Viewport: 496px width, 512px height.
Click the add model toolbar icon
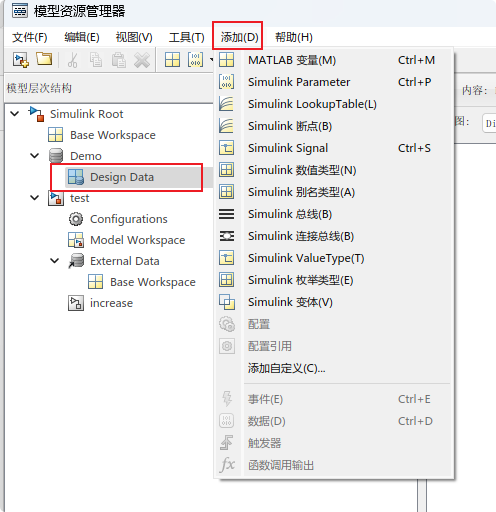pos(21,60)
